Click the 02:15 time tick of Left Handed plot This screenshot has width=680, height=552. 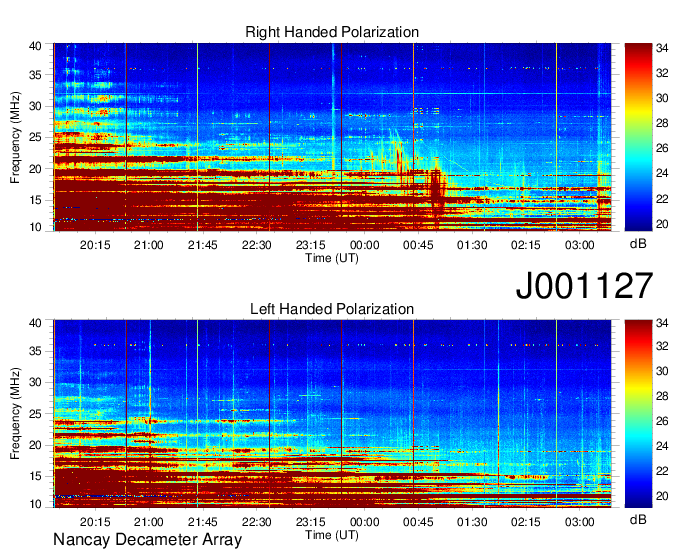[x=526, y=522]
